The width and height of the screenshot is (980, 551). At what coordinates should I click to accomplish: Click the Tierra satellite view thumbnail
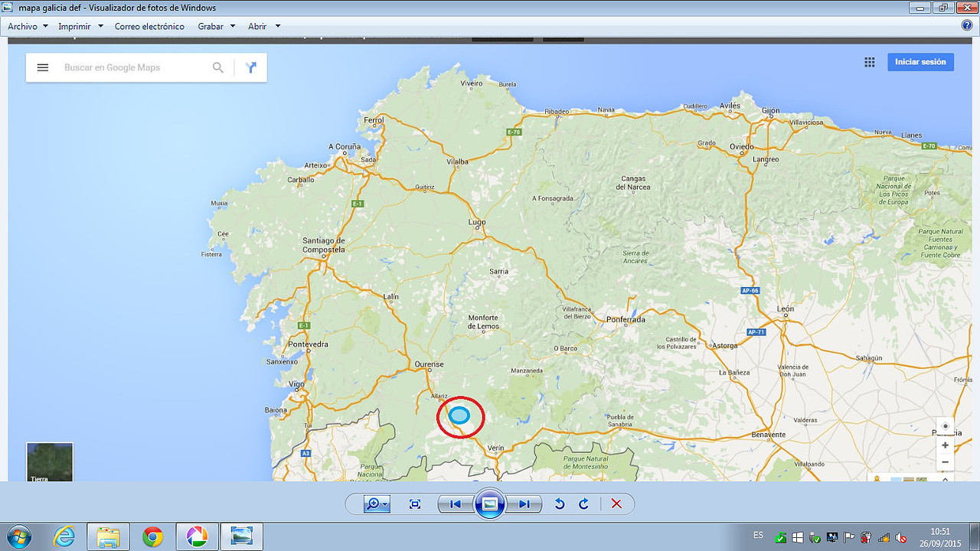(50, 462)
